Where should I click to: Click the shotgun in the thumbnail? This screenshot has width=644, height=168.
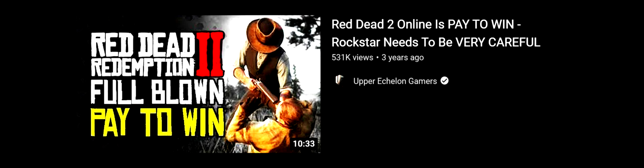click(265, 90)
